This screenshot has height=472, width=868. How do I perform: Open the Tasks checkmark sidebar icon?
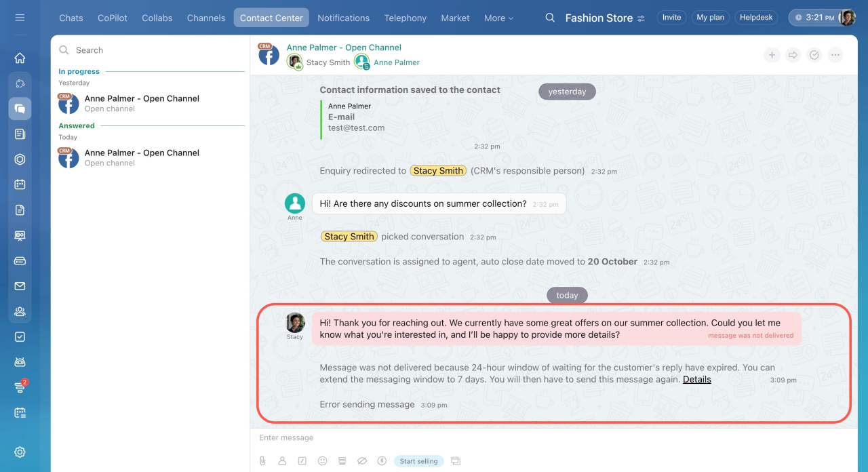pos(20,337)
